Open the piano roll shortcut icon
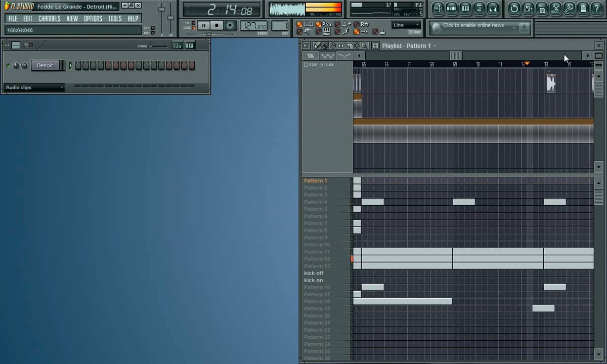The image size is (607, 364). tap(465, 8)
